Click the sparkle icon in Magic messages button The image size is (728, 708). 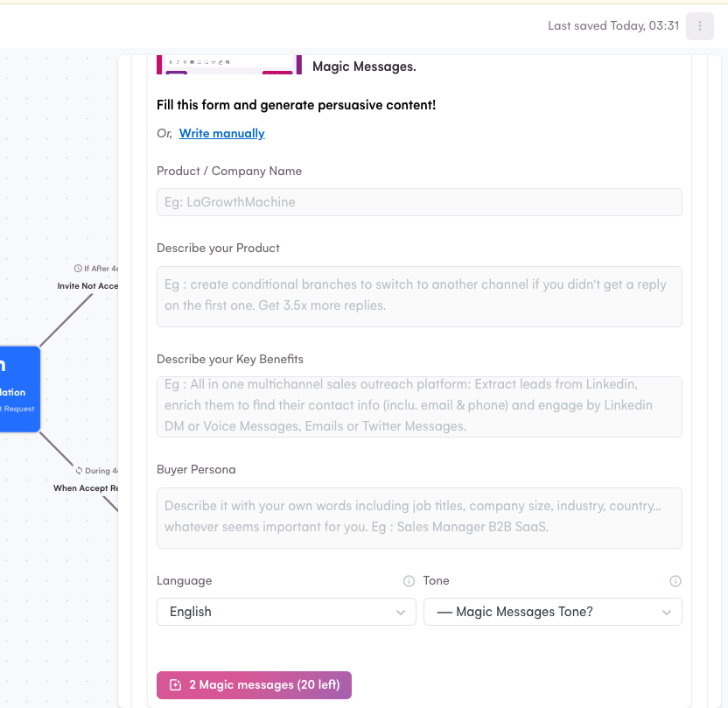pos(176,684)
